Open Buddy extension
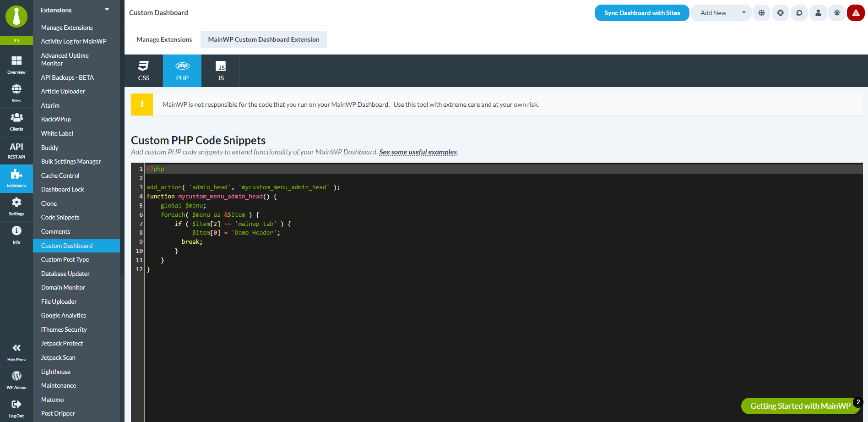The height and width of the screenshot is (422, 868). pyautogui.click(x=49, y=148)
